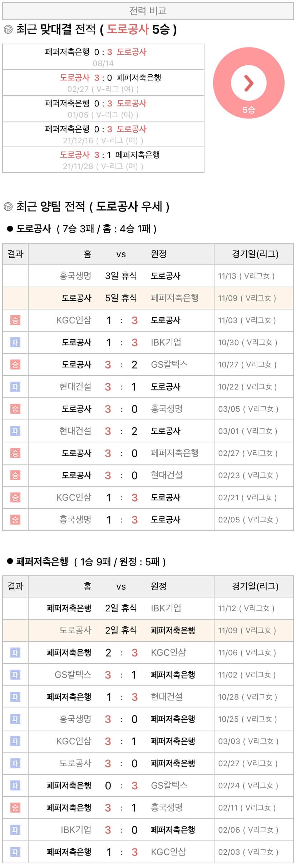Click the 경기일(리그) column header in the 페퍼저축은행 table
296x868 pixels.
pyautogui.click(x=255, y=586)
